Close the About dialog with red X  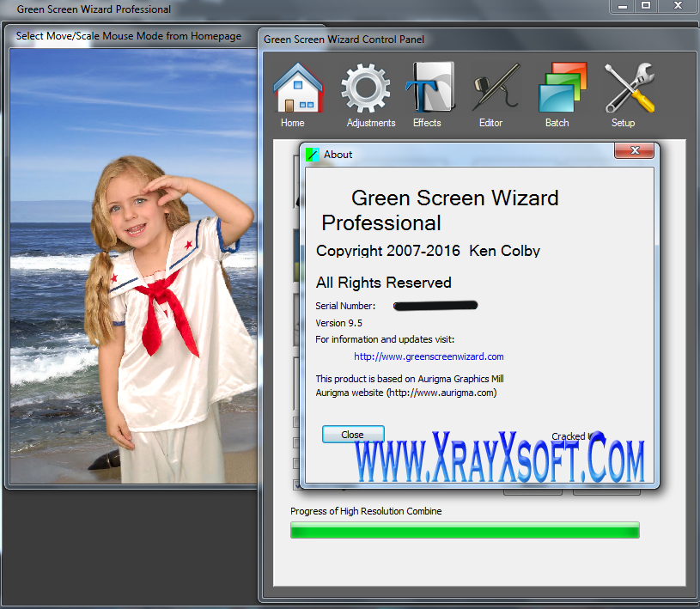(x=634, y=150)
